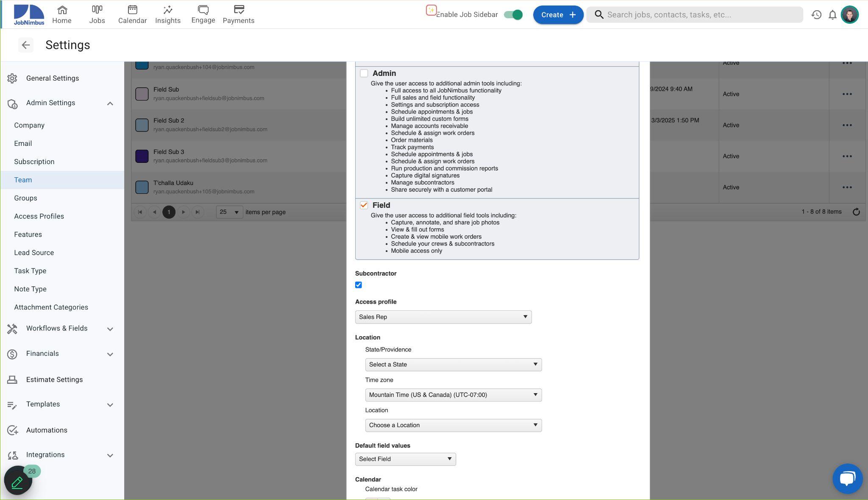Open the Time zone dropdown
868x500 pixels.
coord(453,395)
